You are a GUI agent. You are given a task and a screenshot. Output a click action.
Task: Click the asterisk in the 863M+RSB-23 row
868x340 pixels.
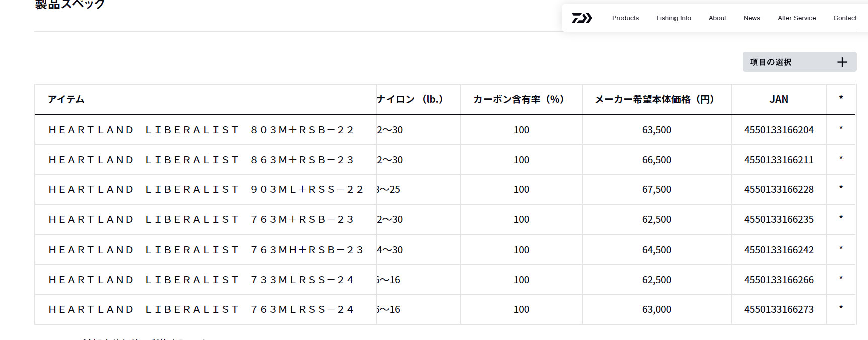point(841,159)
